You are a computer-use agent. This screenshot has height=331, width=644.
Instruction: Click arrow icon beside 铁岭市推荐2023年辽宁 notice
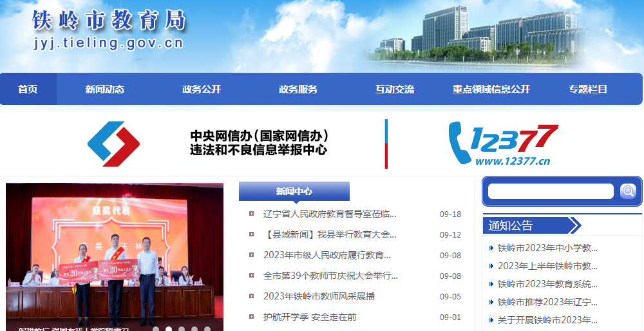pyautogui.click(x=491, y=302)
